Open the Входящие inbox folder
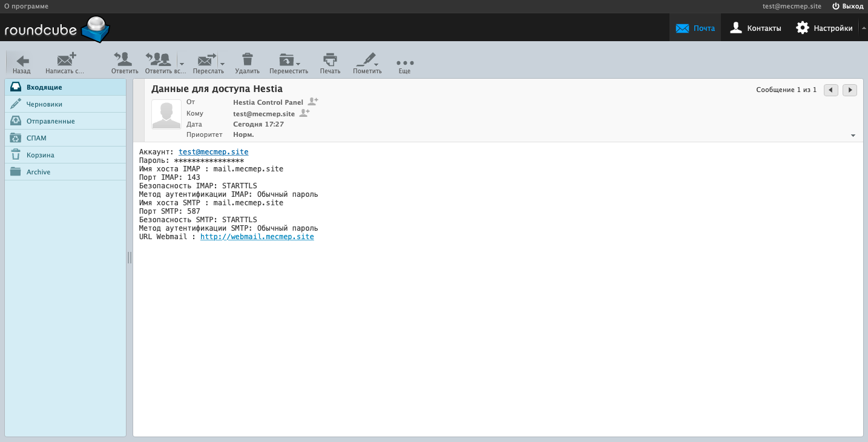The height and width of the screenshot is (442, 868). (65, 87)
